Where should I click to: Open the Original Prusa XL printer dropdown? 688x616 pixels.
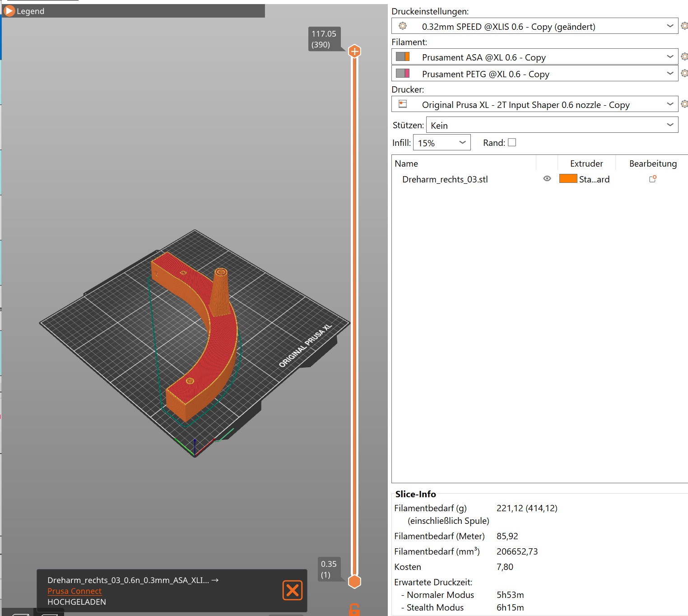[x=535, y=104]
